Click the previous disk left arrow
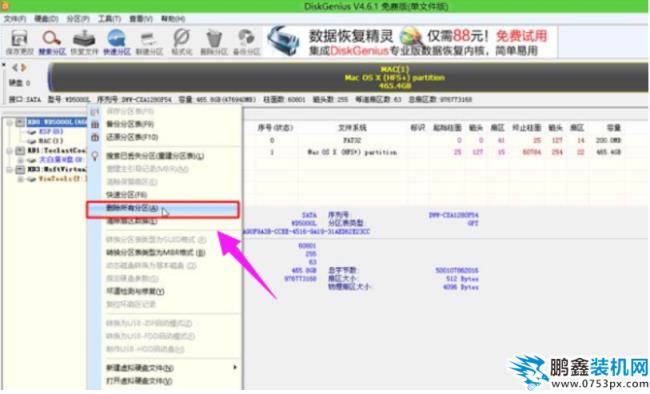The height and width of the screenshot is (394, 650). [x=15, y=67]
